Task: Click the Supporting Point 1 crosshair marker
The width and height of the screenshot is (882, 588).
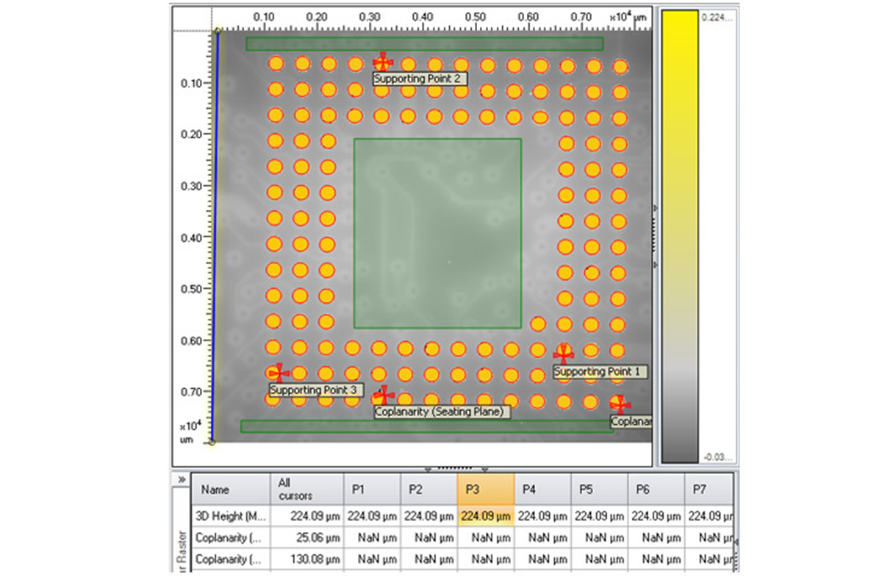Action: pyautogui.click(x=564, y=354)
